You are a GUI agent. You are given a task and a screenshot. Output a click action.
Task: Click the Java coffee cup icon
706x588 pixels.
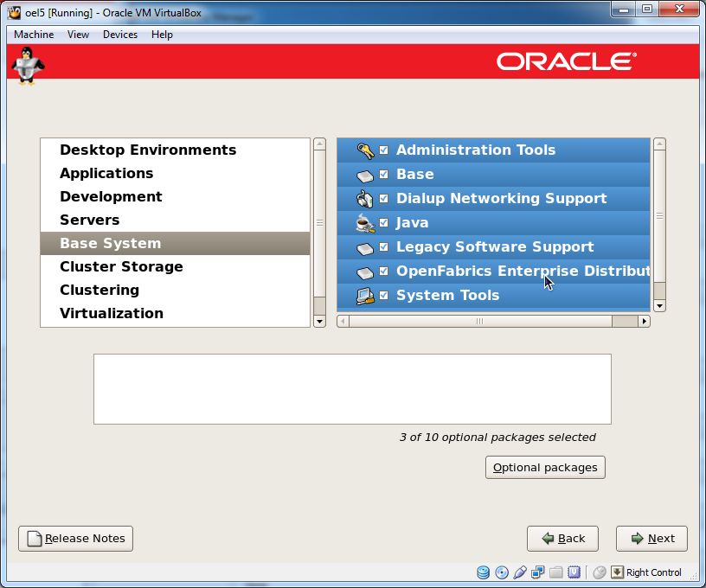(365, 224)
